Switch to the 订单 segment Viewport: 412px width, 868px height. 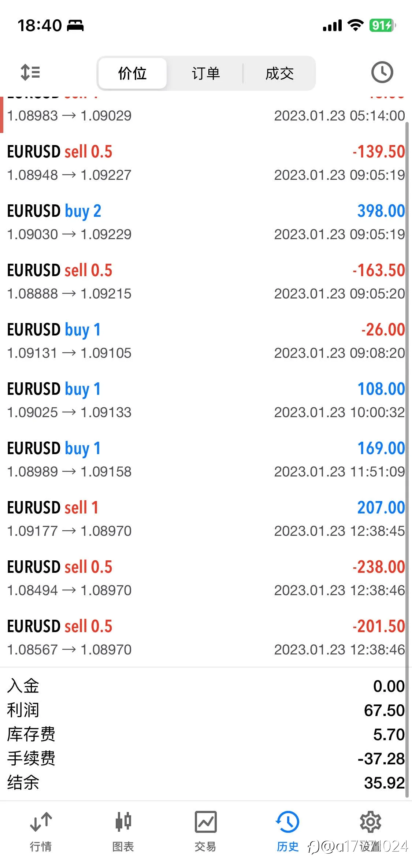(206, 73)
